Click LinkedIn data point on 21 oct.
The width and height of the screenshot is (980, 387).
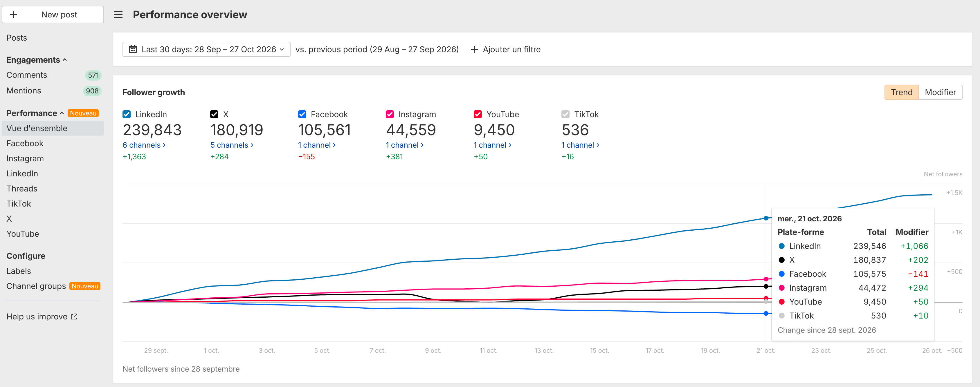tap(766, 218)
